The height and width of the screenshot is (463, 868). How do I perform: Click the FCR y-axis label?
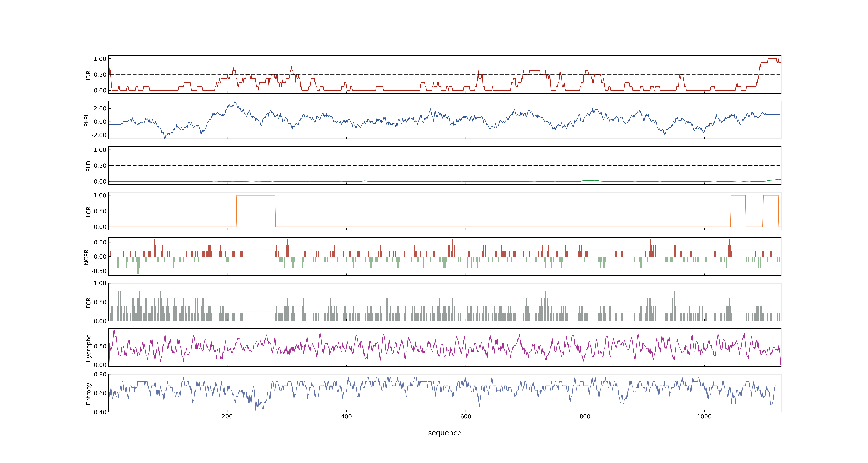88,303
